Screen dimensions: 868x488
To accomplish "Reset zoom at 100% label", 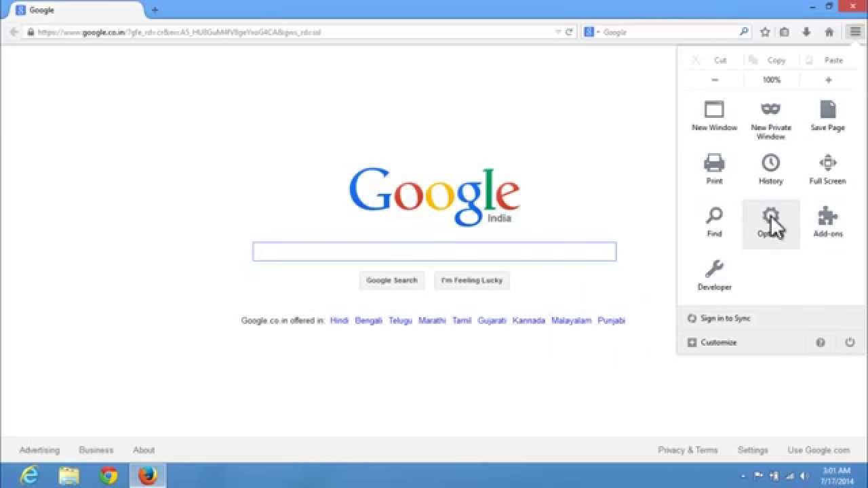I will coord(772,80).
